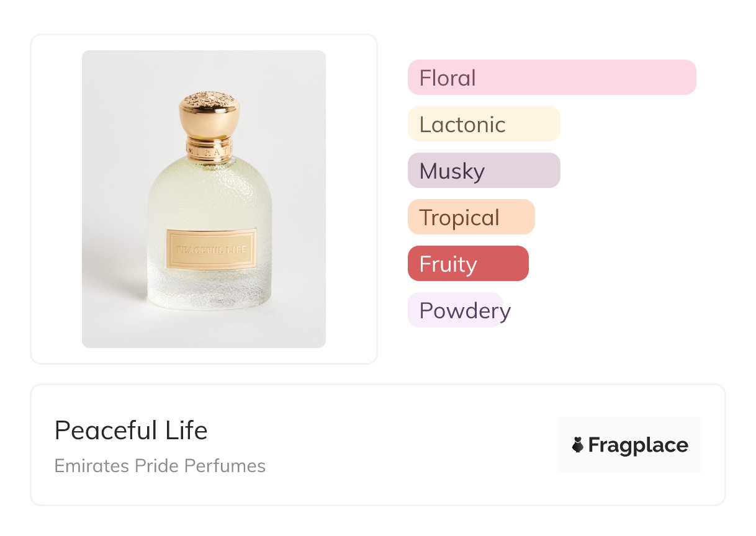This screenshot has height=536, width=756.
Task: Click the Fragplace wordmark text
Action: pyautogui.click(x=638, y=445)
